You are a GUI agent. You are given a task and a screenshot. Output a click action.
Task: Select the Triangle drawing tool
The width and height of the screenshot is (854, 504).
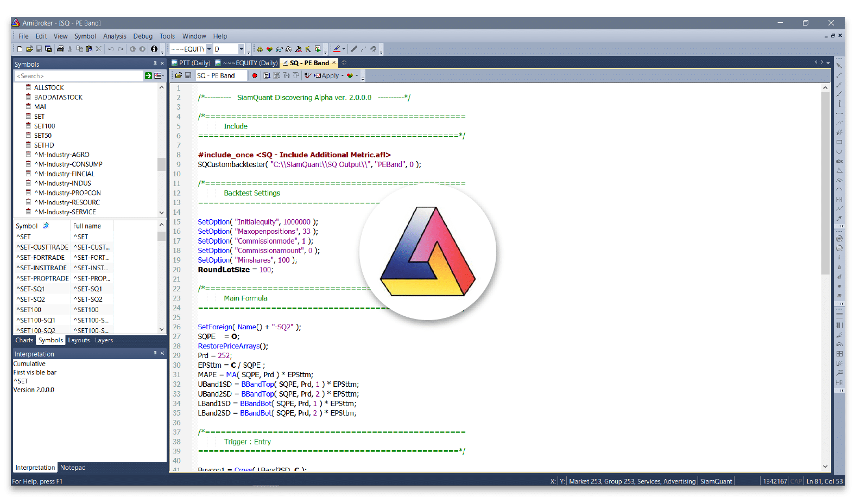(839, 170)
